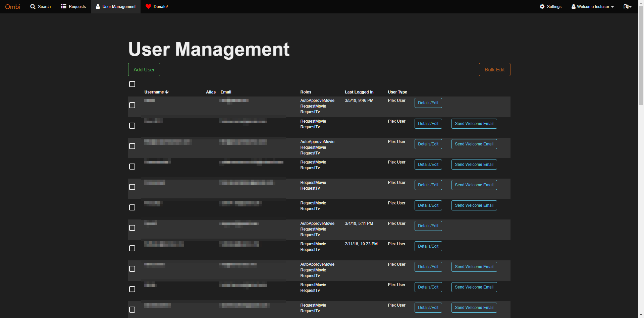The height and width of the screenshot is (318, 644).
Task: Open the language selector icon
Action: [x=626, y=6]
